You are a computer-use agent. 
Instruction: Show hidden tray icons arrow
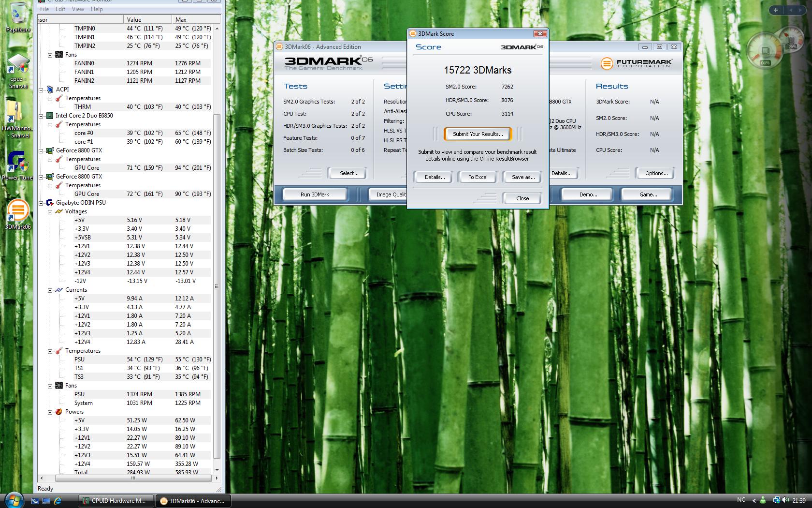tap(754, 500)
